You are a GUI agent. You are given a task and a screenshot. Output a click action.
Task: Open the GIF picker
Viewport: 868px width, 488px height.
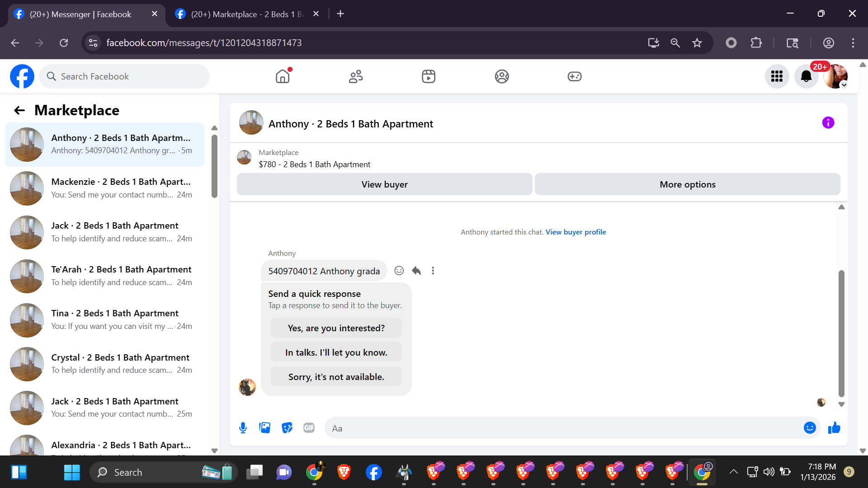(x=309, y=428)
